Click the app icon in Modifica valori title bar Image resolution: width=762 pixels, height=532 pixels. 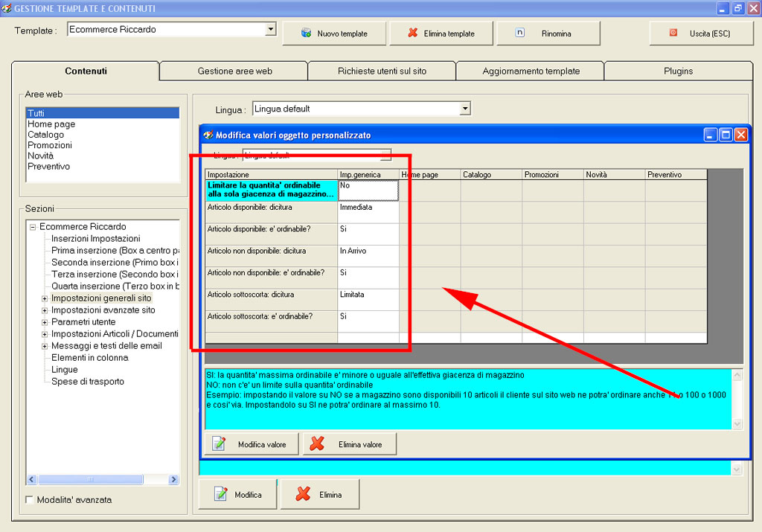point(208,135)
